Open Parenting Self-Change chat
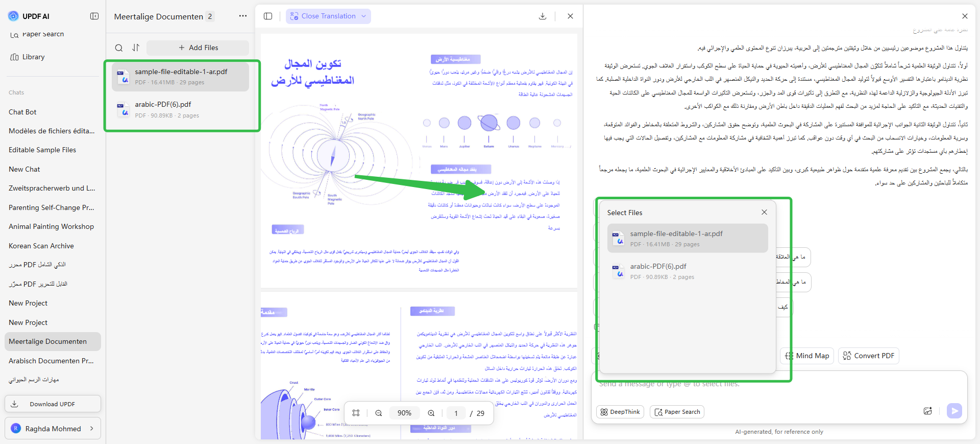This screenshot has height=444, width=980. coord(52,207)
